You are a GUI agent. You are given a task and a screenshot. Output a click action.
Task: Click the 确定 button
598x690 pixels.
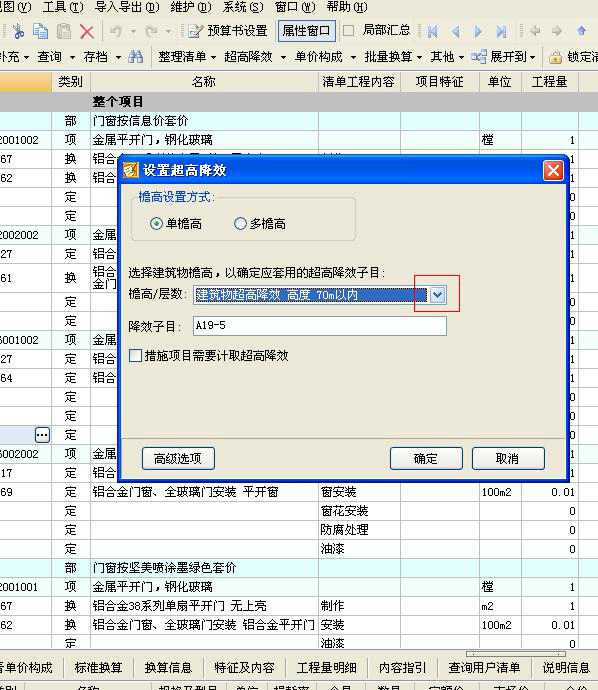pos(426,459)
